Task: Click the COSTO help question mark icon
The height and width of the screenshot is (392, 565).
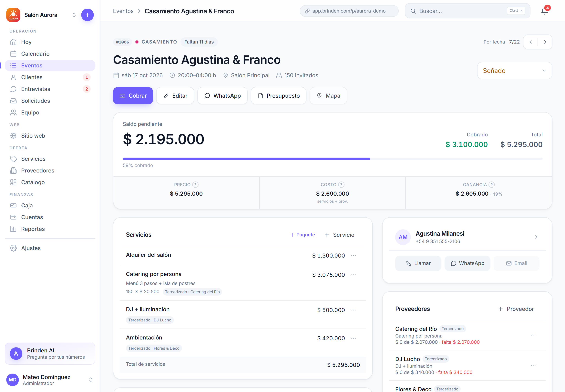Action: (x=341, y=185)
